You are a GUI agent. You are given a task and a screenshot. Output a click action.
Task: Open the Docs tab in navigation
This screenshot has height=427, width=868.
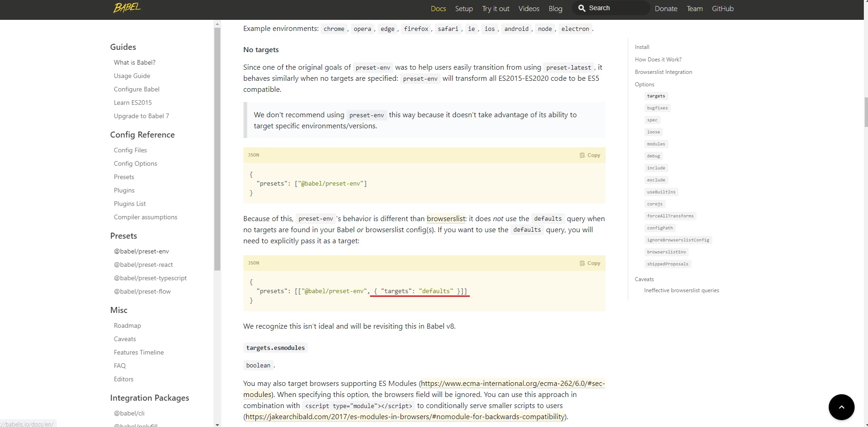point(438,9)
